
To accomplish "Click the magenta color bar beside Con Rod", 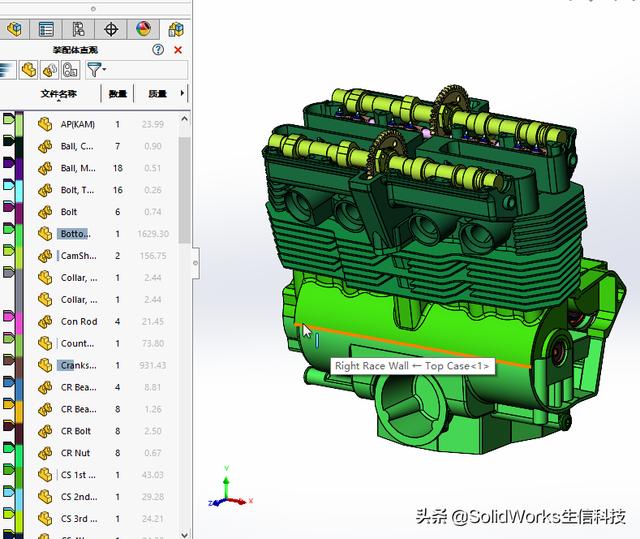I will pyautogui.click(x=19, y=322).
